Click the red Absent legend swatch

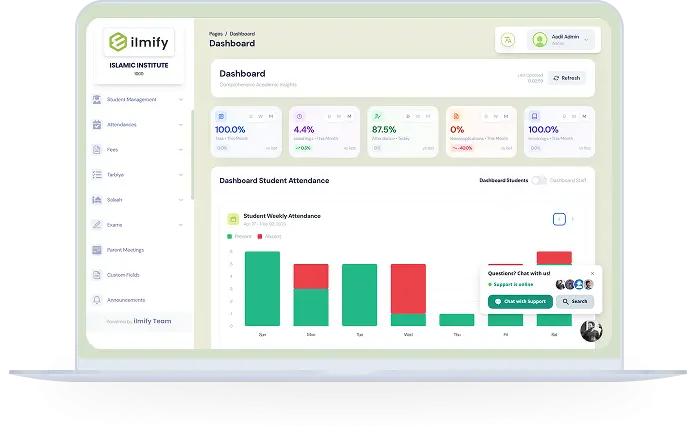260,237
